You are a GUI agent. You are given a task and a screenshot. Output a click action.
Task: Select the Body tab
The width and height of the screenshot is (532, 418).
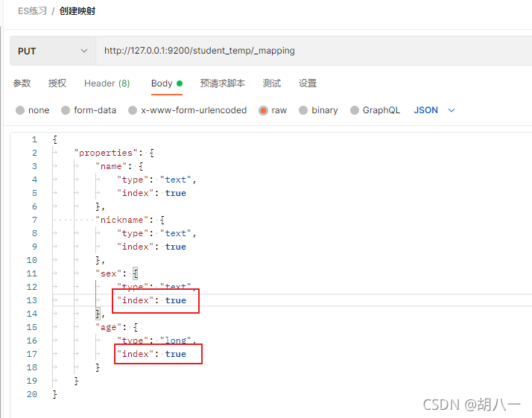click(167, 83)
